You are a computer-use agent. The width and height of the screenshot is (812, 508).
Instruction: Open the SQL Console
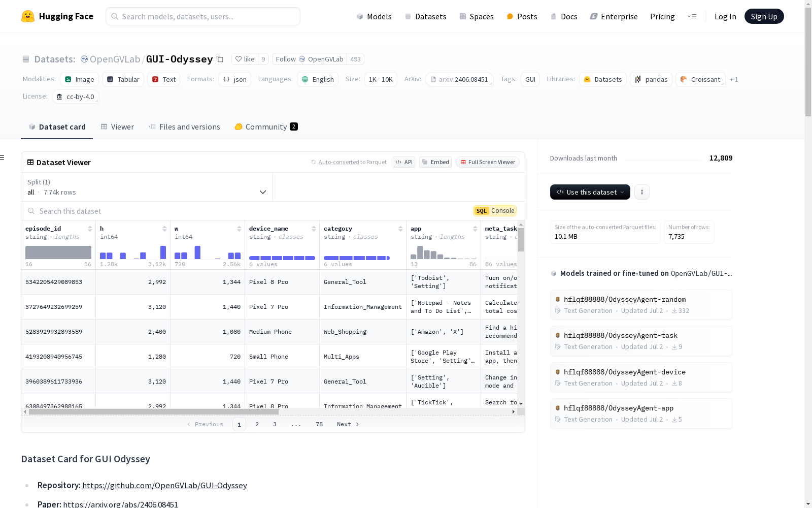click(495, 211)
